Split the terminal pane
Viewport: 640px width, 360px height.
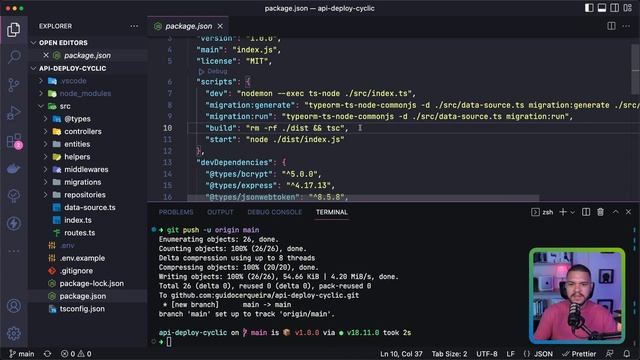[x=586, y=212]
